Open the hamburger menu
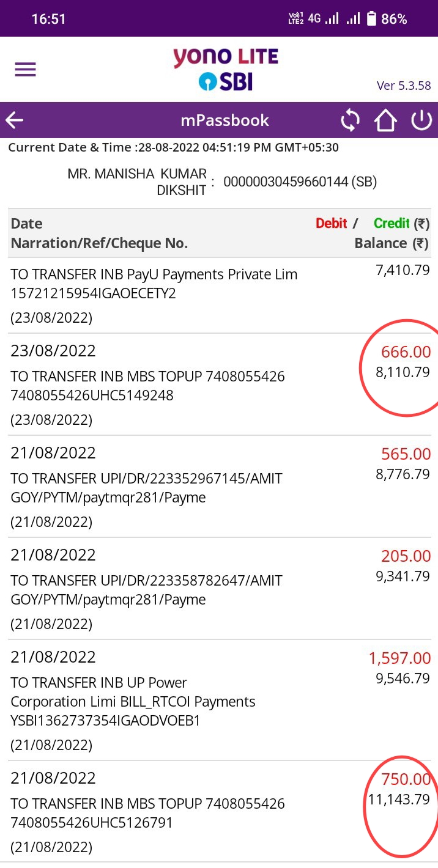Screen dimensions: 438x868 click(x=26, y=69)
